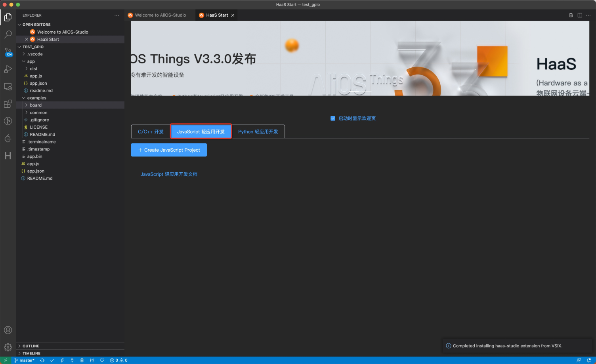Open the Remote Explorer view icon
The width and height of the screenshot is (596, 364).
[8, 87]
